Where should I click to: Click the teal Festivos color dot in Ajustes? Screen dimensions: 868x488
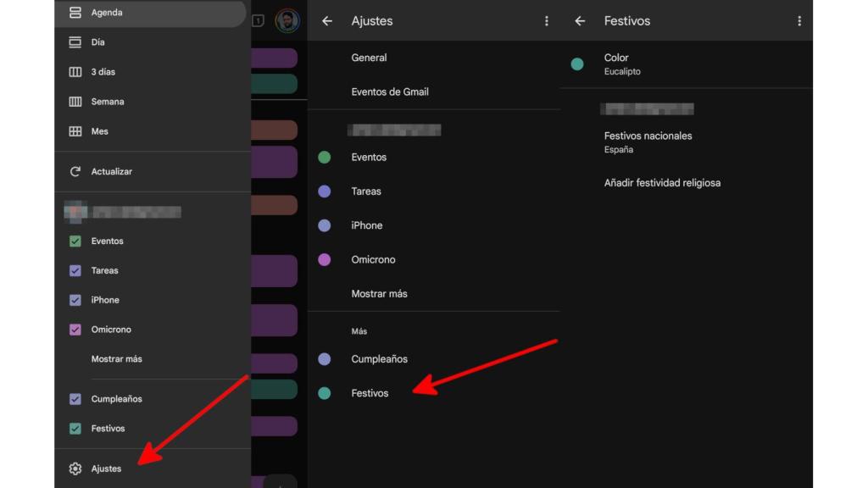[x=325, y=393]
